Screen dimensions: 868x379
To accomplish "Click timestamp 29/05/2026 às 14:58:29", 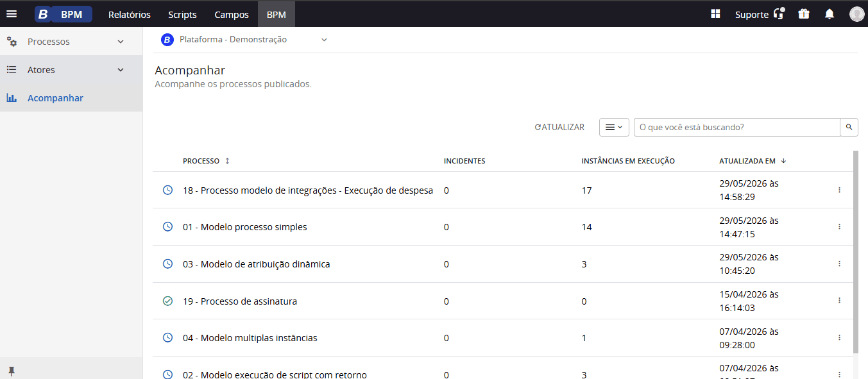I will (749, 190).
